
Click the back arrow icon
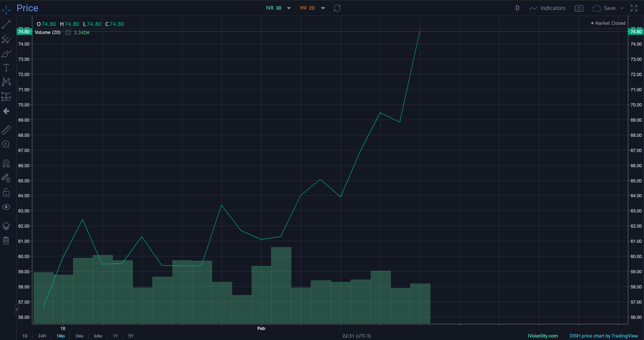click(6, 111)
